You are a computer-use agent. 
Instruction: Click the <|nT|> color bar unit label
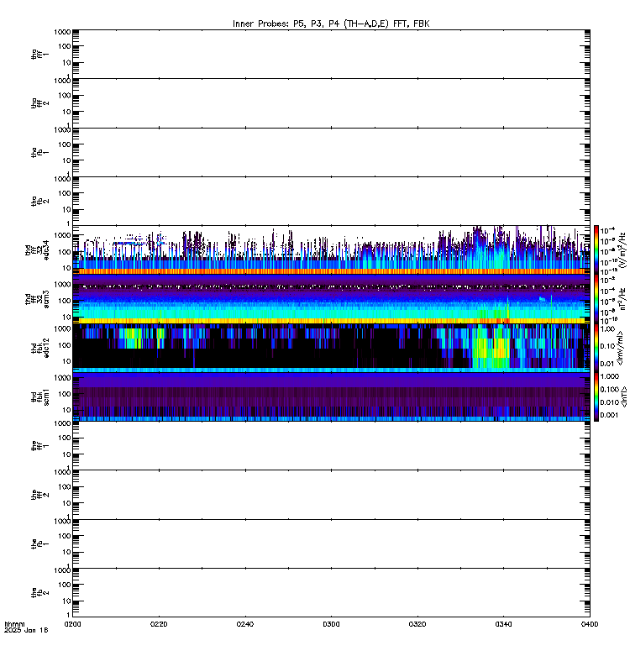624,396
